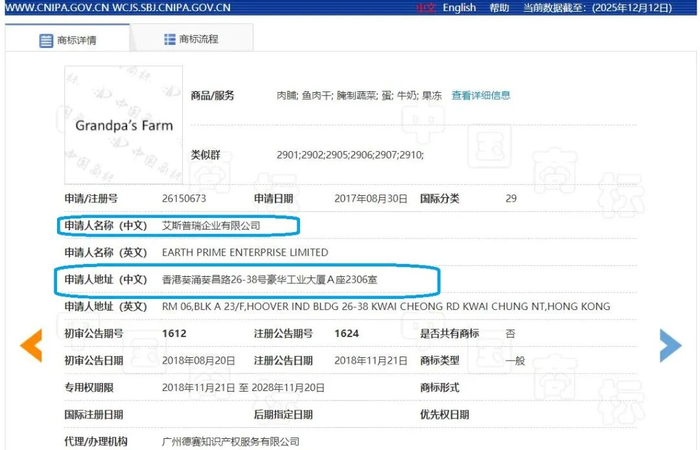This screenshot has height=450, width=700.
Task: Select registration number 26150673
Action: [x=184, y=198]
